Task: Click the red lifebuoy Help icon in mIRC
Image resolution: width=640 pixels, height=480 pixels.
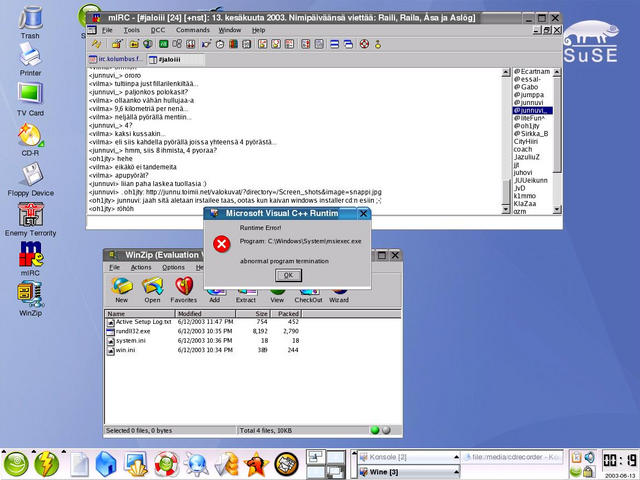Action: pos(364,44)
